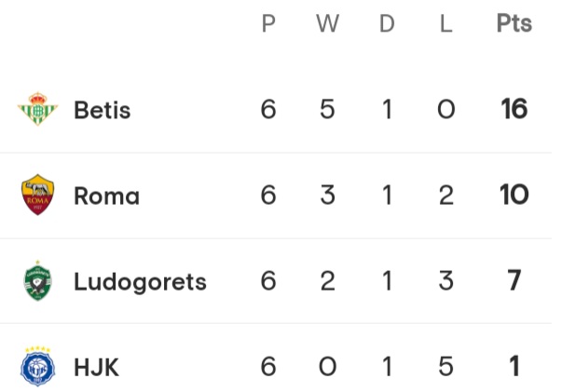Click Ludogorets points total of 7
Viewport: 561px width, 392px height.
(514, 280)
